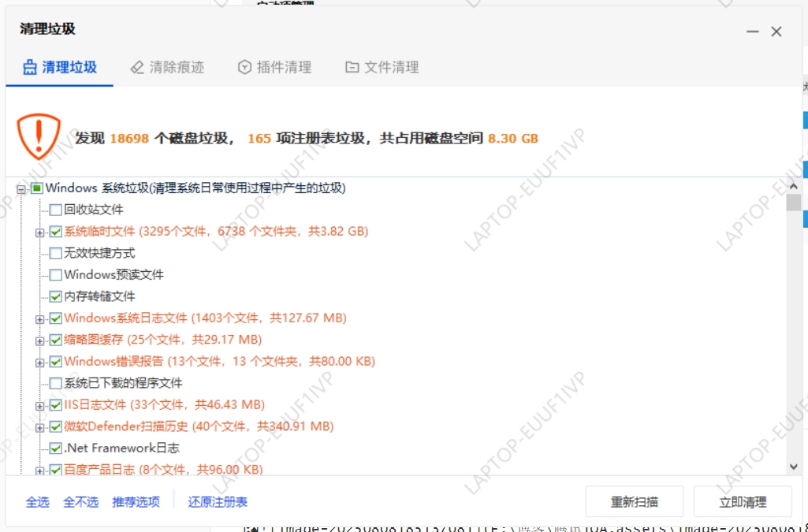Open the 文件清理 tab
Image resolution: width=808 pixels, height=532 pixels.
click(x=382, y=68)
